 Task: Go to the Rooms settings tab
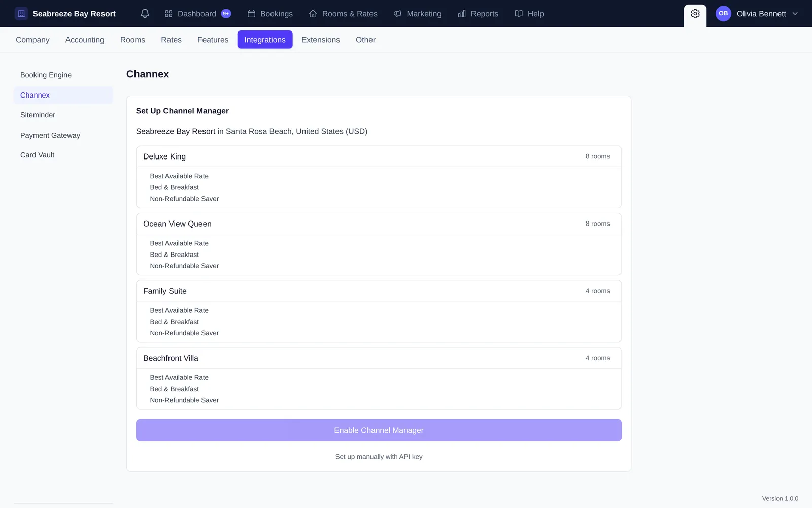point(132,40)
